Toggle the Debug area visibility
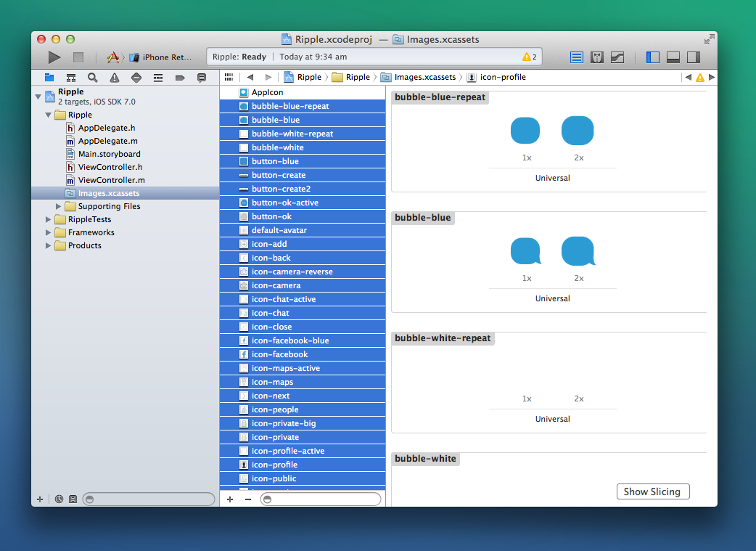The width and height of the screenshot is (756, 551). pyautogui.click(x=673, y=57)
